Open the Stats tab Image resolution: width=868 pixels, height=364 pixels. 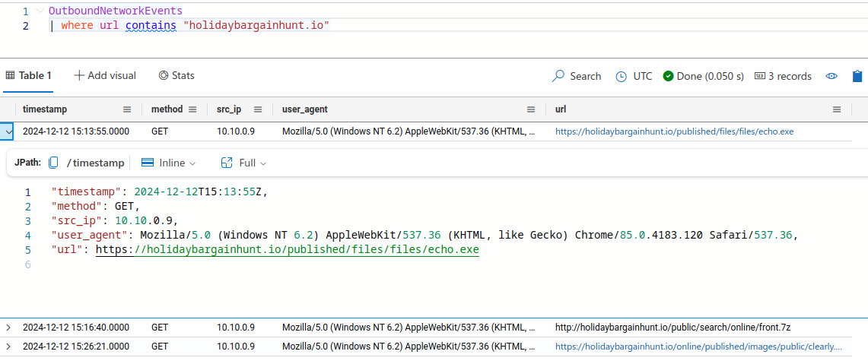pyautogui.click(x=176, y=75)
